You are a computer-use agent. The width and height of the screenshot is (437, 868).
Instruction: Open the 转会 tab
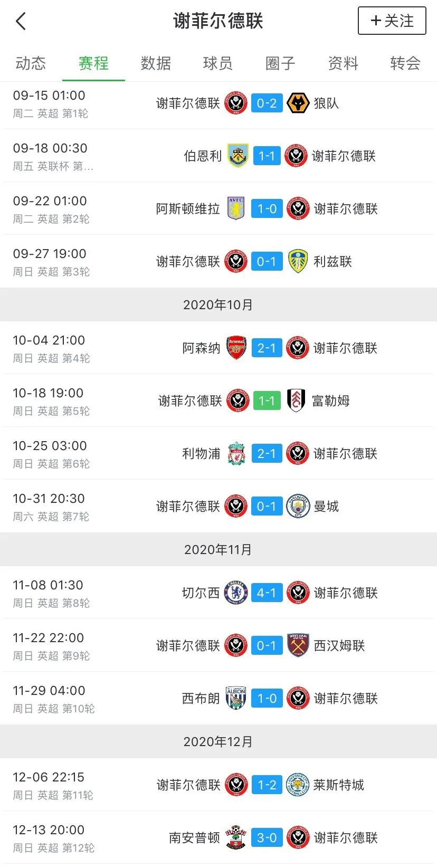405,64
